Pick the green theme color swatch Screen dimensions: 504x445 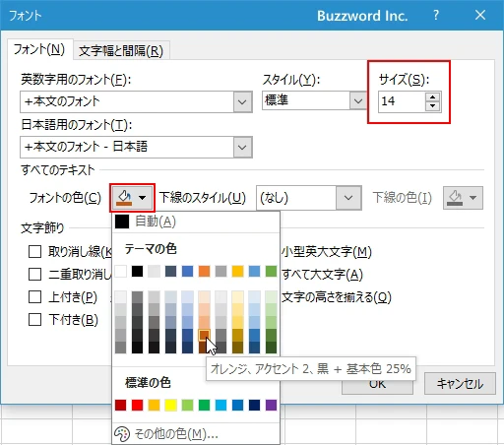[x=271, y=272]
